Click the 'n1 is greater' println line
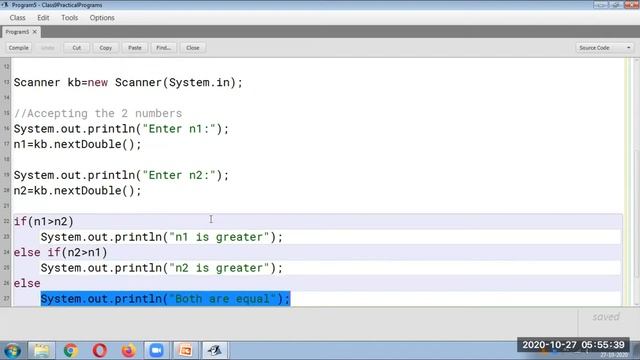Image resolution: width=640 pixels, height=360 pixels. pyautogui.click(x=162, y=237)
